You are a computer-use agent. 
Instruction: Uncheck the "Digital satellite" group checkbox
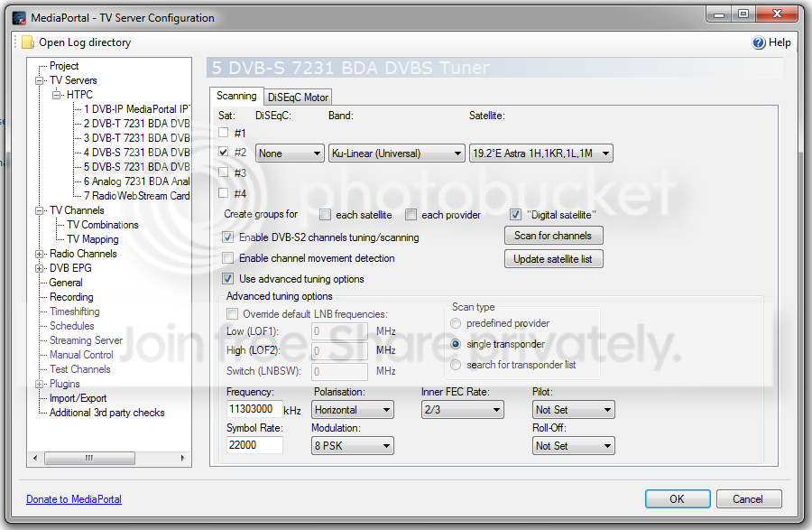pyautogui.click(x=515, y=215)
